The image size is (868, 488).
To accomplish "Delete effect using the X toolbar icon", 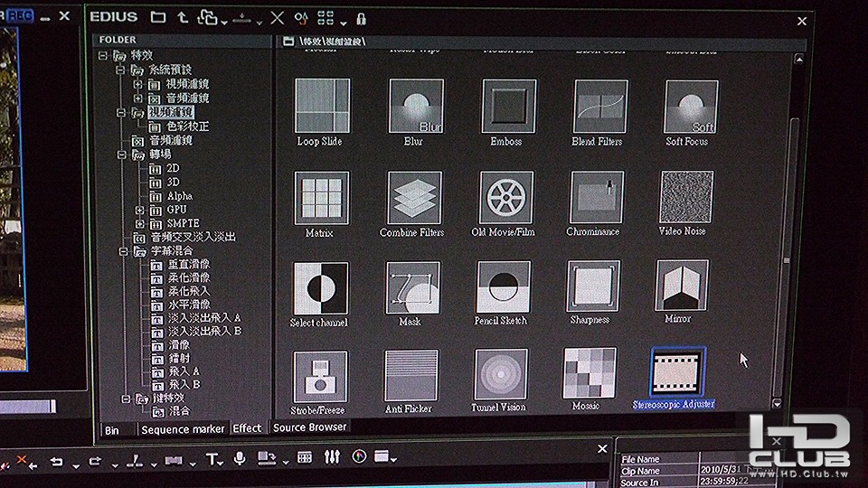I will 277,18.
